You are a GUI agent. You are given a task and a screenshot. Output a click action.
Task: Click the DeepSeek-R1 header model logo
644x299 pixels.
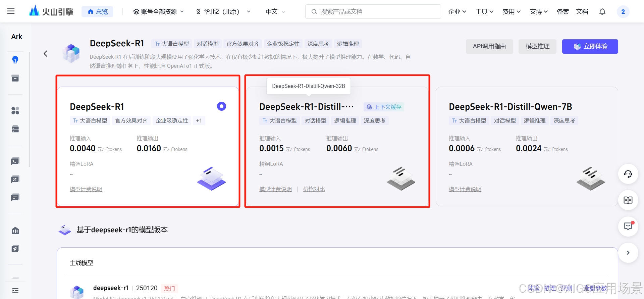coord(71,53)
